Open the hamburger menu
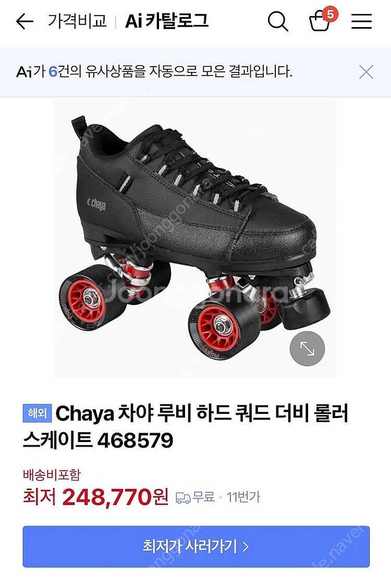Viewport: 391px width, 588px height. tap(361, 21)
